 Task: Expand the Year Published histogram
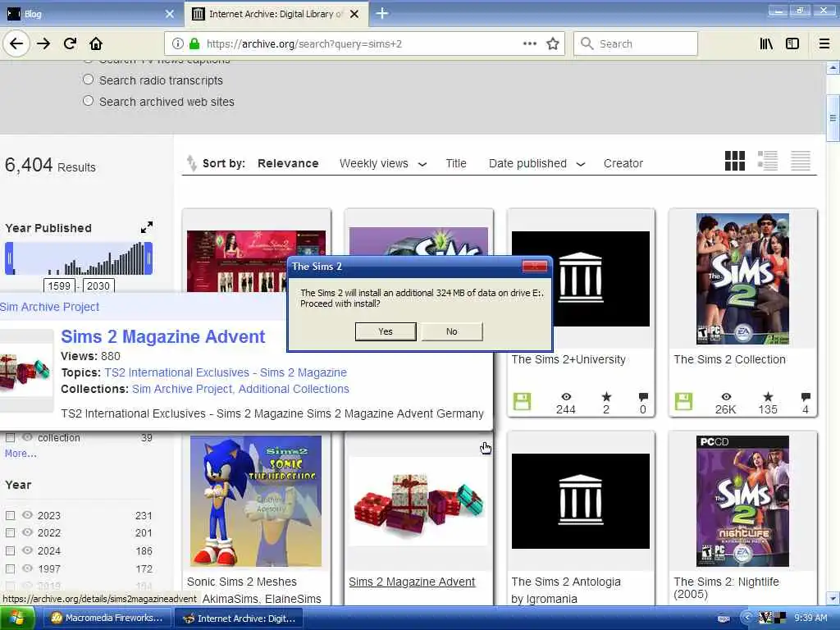pyautogui.click(x=147, y=227)
